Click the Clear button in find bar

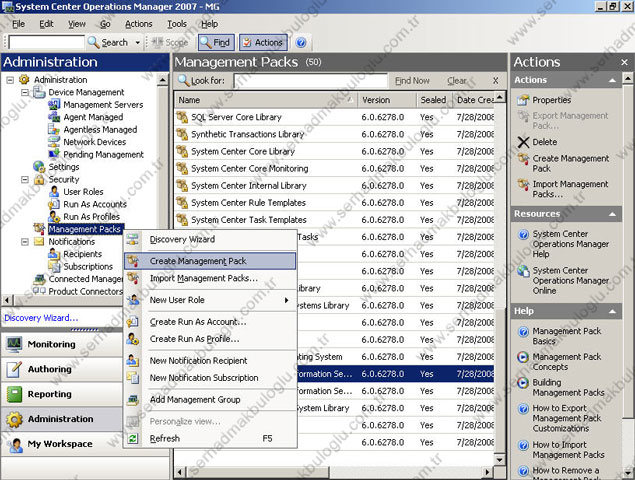(457, 81)
